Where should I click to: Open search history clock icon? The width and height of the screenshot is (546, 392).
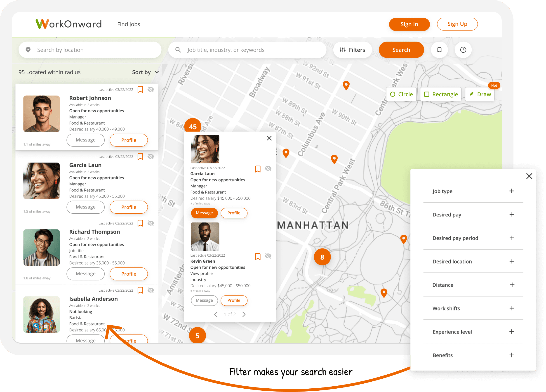(x=463, y=50)
